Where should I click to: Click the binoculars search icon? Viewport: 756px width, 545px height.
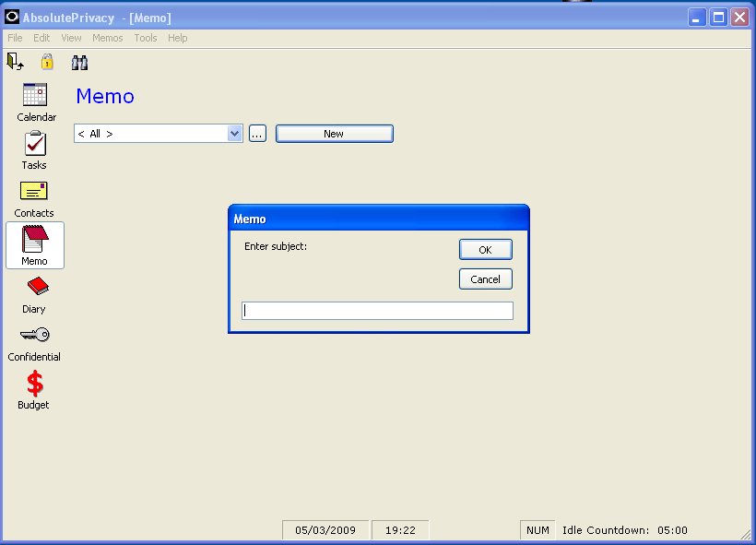pyautogui.click(x=79, y=63)
